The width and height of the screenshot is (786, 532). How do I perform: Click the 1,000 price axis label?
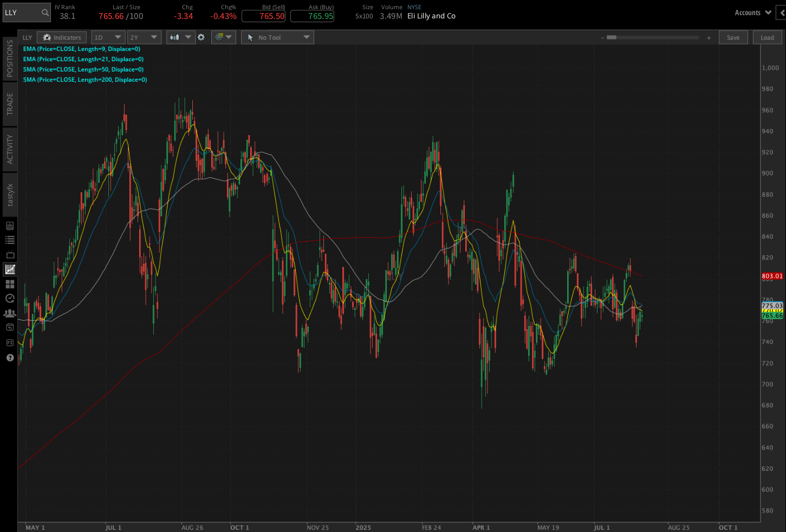(770, 68)
